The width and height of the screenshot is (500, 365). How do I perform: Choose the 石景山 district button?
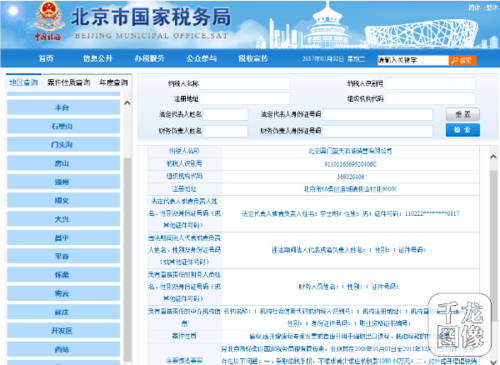coord(63,126)
